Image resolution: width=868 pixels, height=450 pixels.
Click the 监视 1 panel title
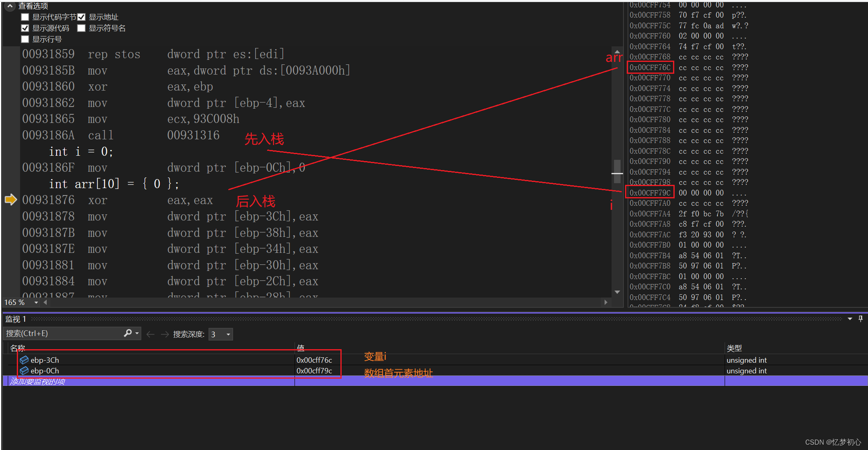16,319
